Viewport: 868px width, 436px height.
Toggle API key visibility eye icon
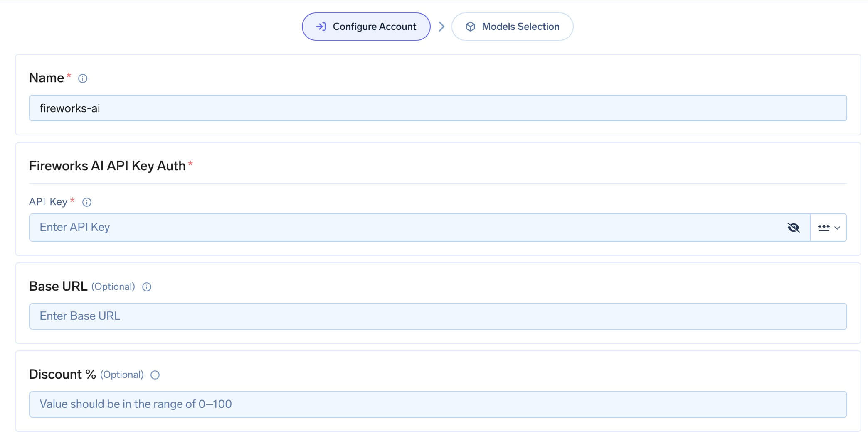pyautogui.click(x=793, y=228)
